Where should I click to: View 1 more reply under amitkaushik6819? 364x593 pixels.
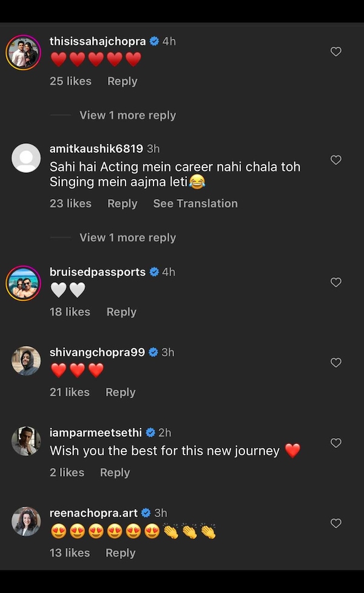(127, 238)
